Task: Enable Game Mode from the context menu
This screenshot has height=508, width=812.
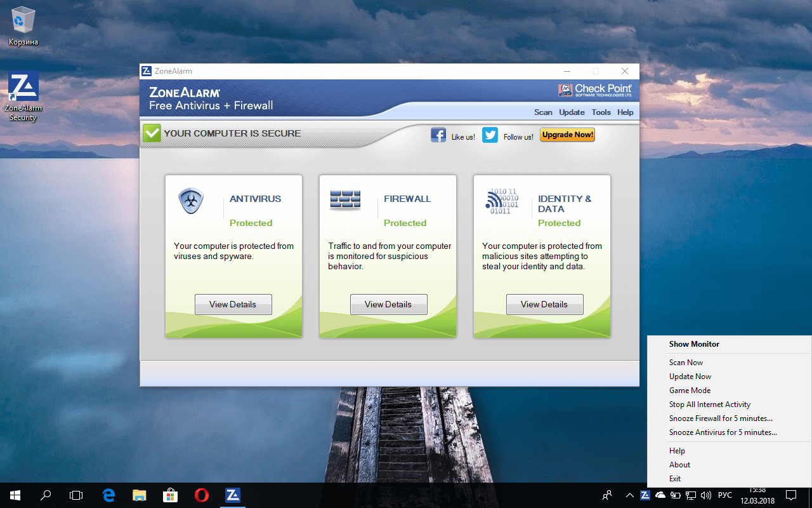Action: [690, 390]
